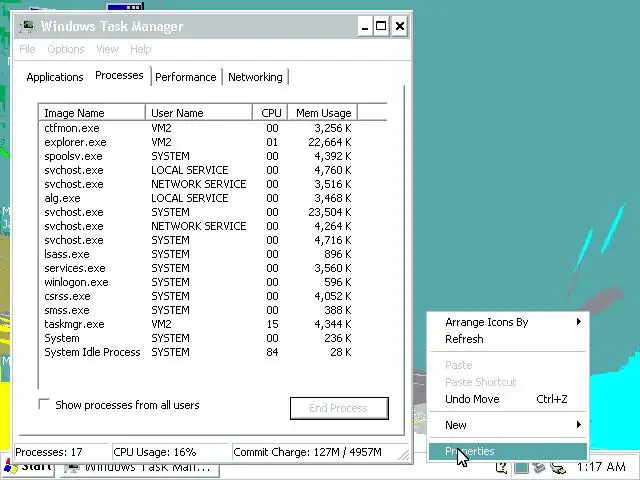Select the smss.exe process row
Screen dimensions: 640x480
[198, 310]
